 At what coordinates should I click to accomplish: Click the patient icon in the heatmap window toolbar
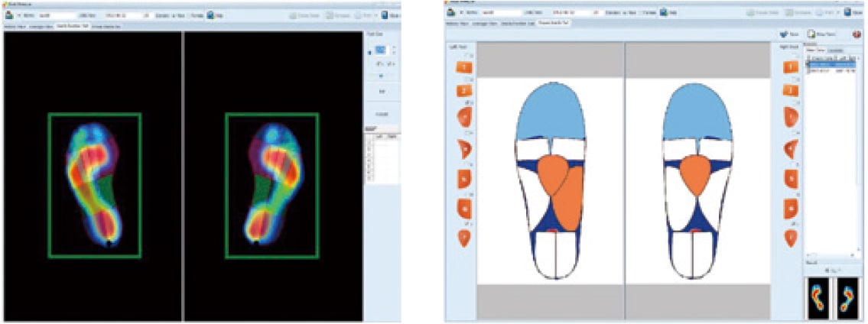[7, 15]
